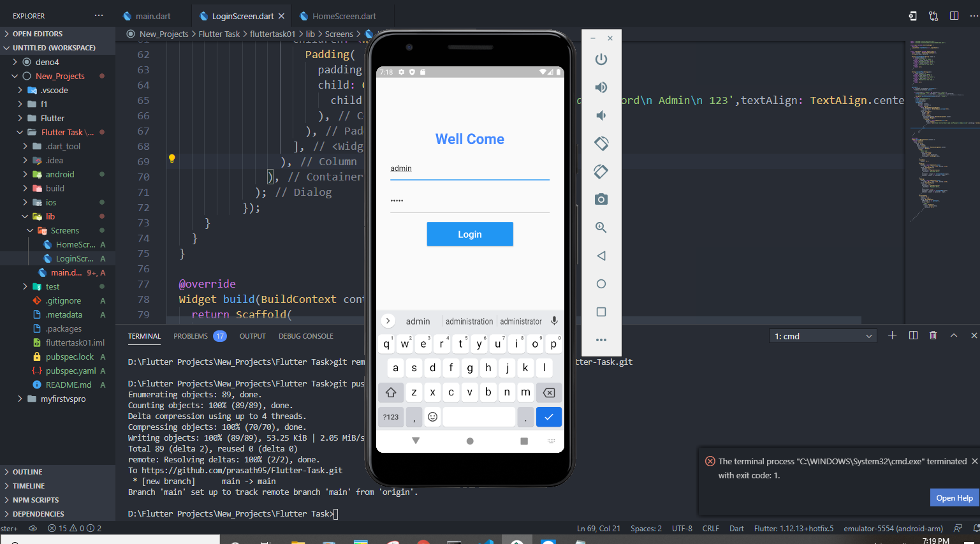Take a screenshot with the emulator camera icon
The width and height of the screenshot is (980, 544).
pos(601,199)
